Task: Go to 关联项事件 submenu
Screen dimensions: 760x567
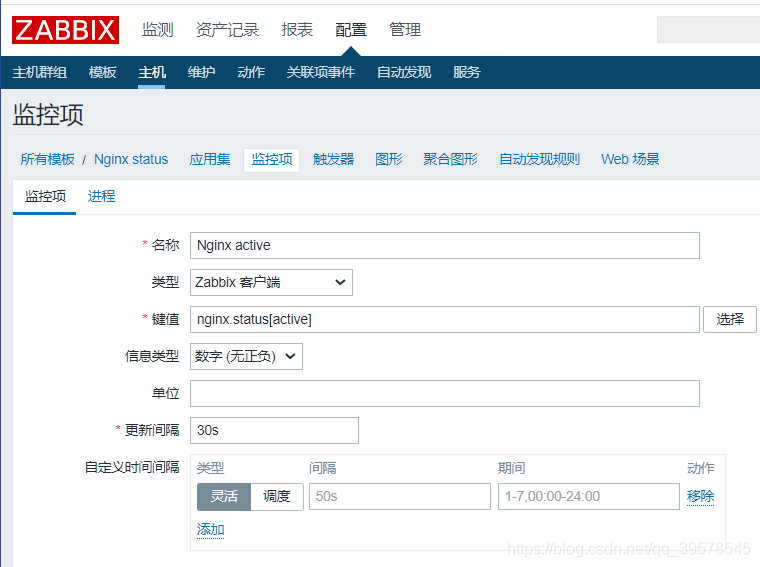Action: [320, 72]
